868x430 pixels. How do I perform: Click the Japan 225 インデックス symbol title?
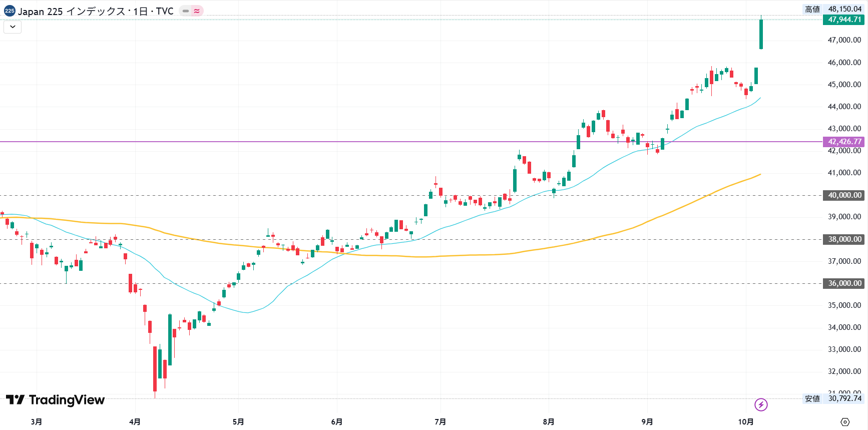coord(71,11)
